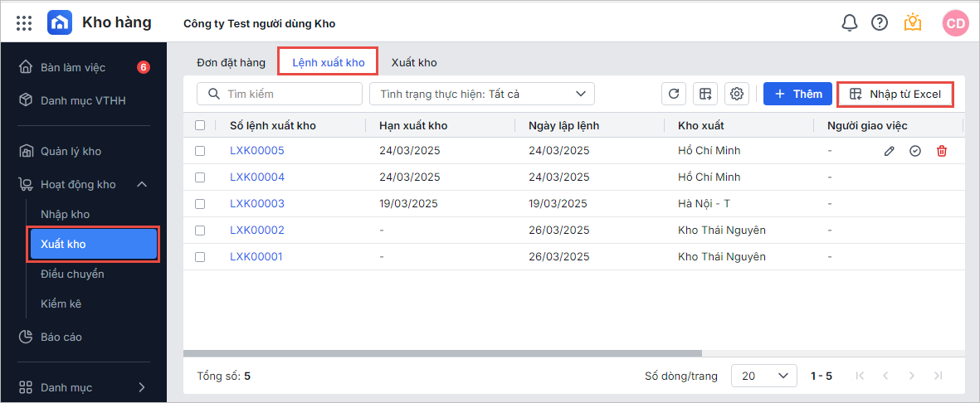Open Điều chuyển in the sidebar
The width and height of the screenshot is (980, 403).
[72, 274]
